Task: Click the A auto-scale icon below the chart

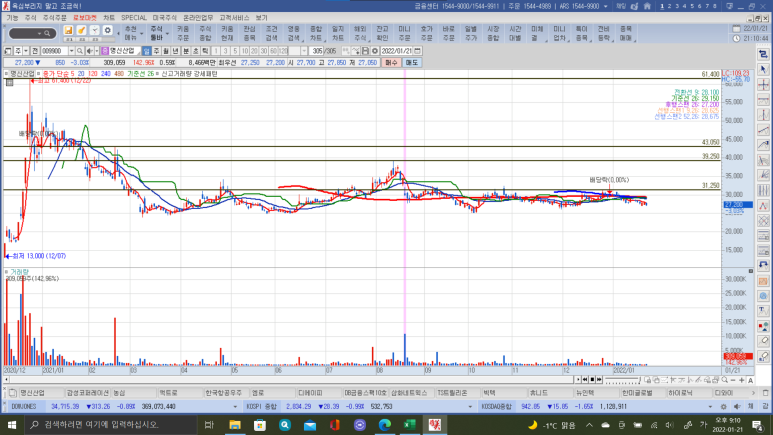Action: pos(750,380)
